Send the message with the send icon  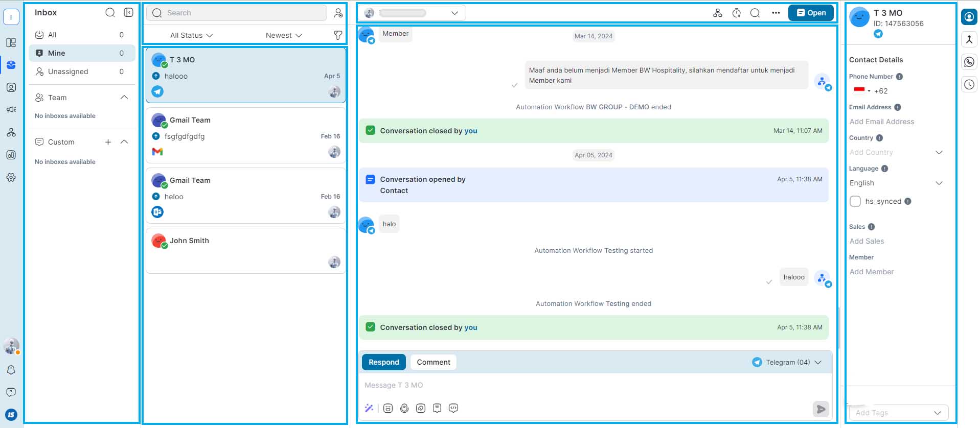(821, 409)
